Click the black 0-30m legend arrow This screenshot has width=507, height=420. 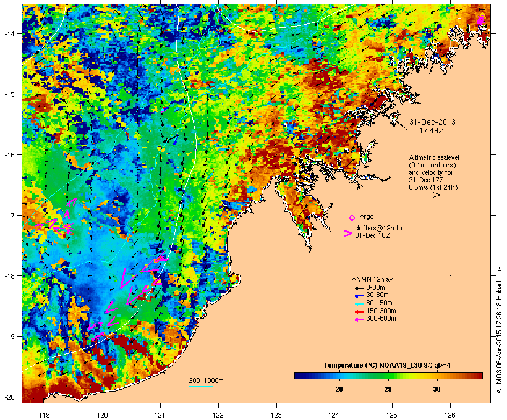(x=359, y=288)
